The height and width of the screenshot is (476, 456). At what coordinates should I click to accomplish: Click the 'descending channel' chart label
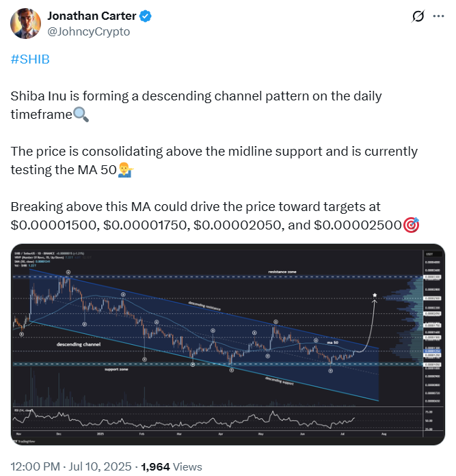pyautogui.click(x=79, y=344)
